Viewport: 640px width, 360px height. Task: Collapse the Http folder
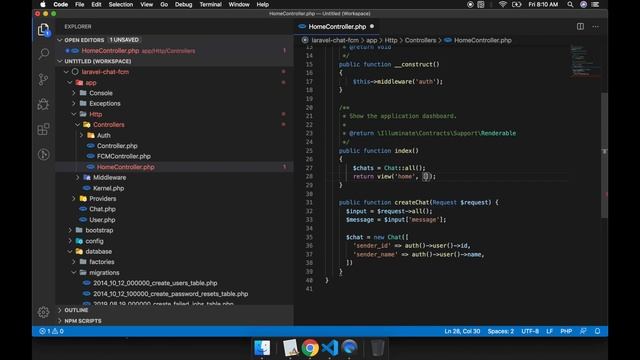[74, 114]
